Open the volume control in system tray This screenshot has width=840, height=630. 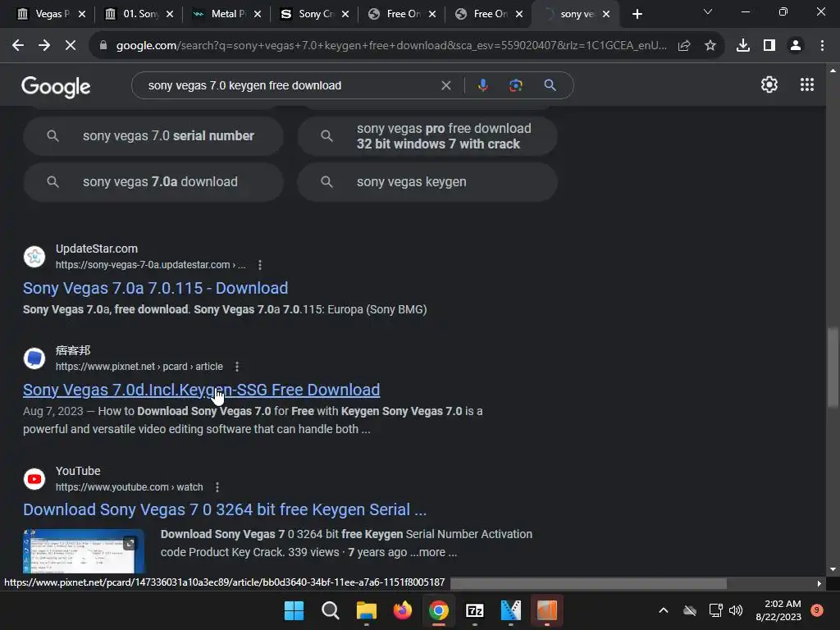(736, 610)
